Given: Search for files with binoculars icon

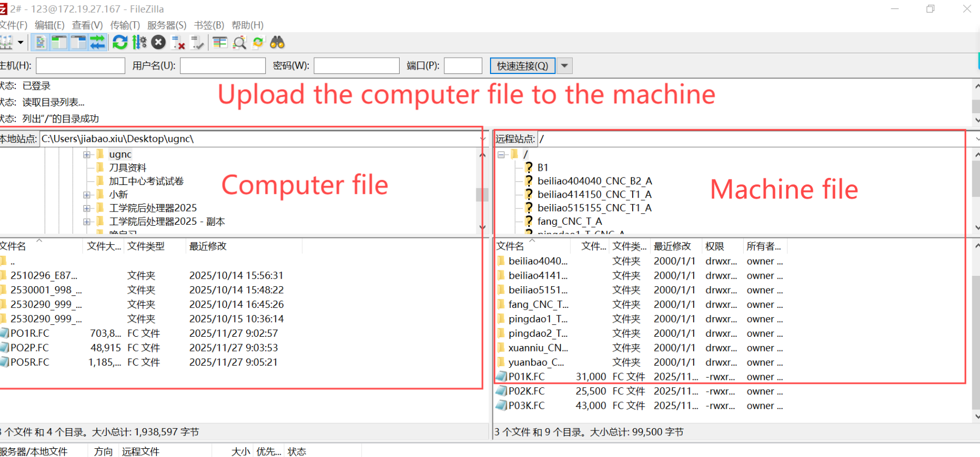Looking at the screenshot, I should click(278, 42).
